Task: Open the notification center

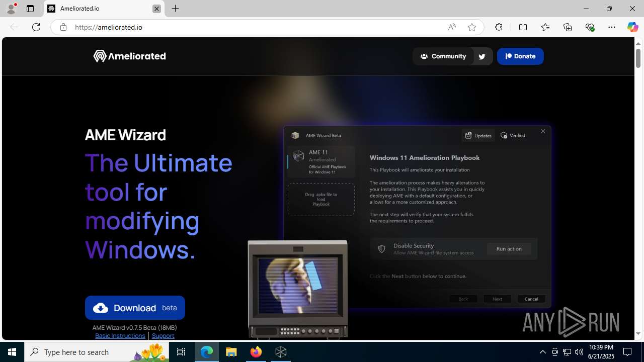Action: pyautogui.click(x=628, y=352)
